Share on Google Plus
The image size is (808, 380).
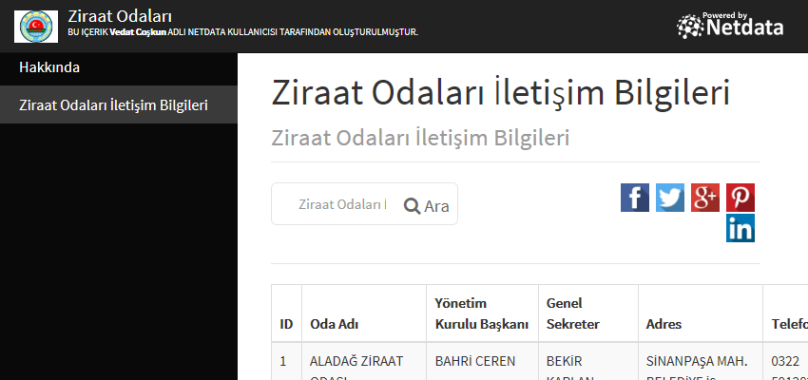click(705, 197)
